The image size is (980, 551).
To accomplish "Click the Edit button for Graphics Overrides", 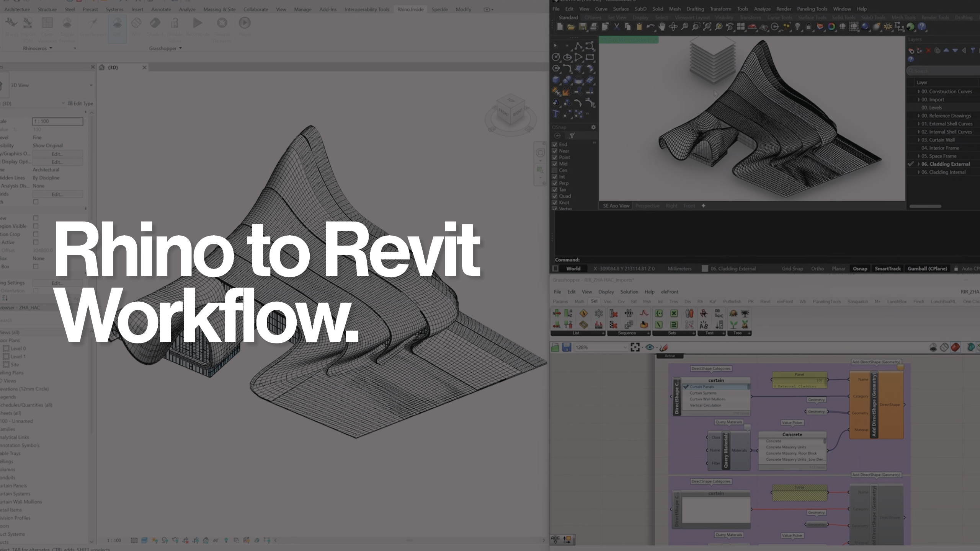I will tap(57, 154).
